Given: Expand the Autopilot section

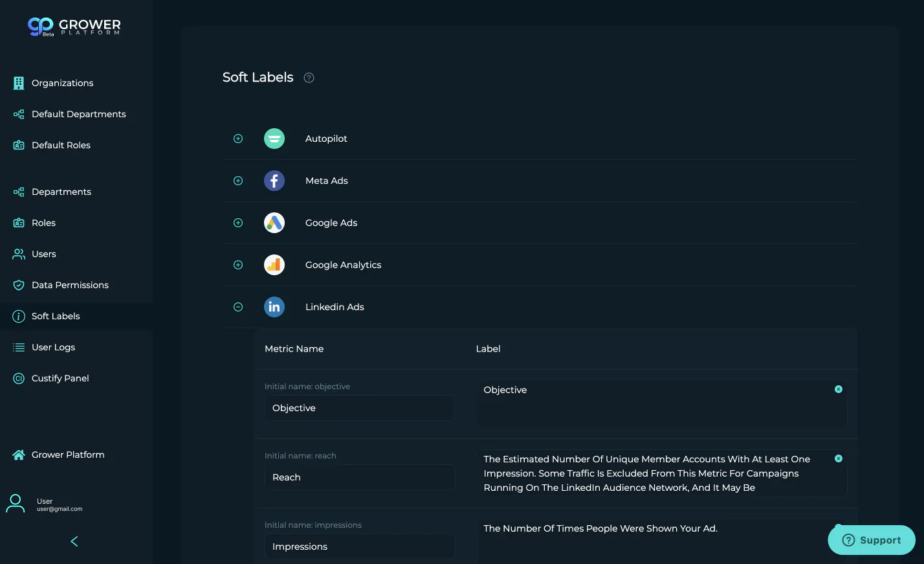Looking at the screenshot, I should [x=238, y=139].
